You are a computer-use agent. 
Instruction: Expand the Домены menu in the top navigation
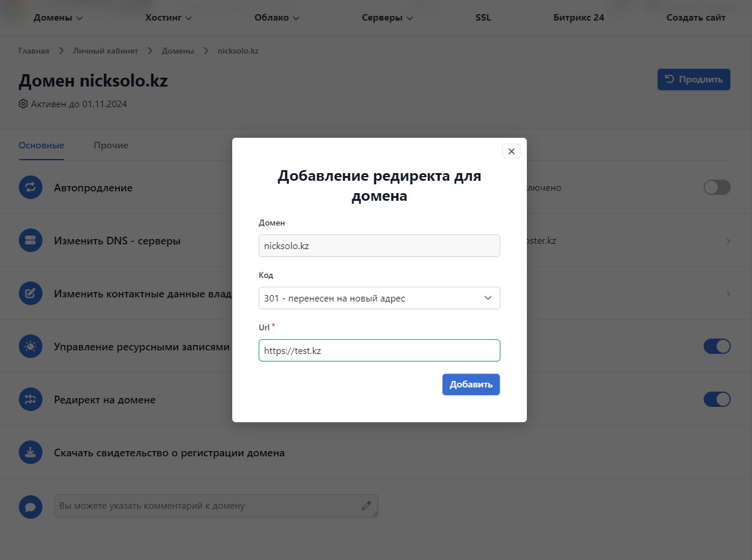click(58, 18)
